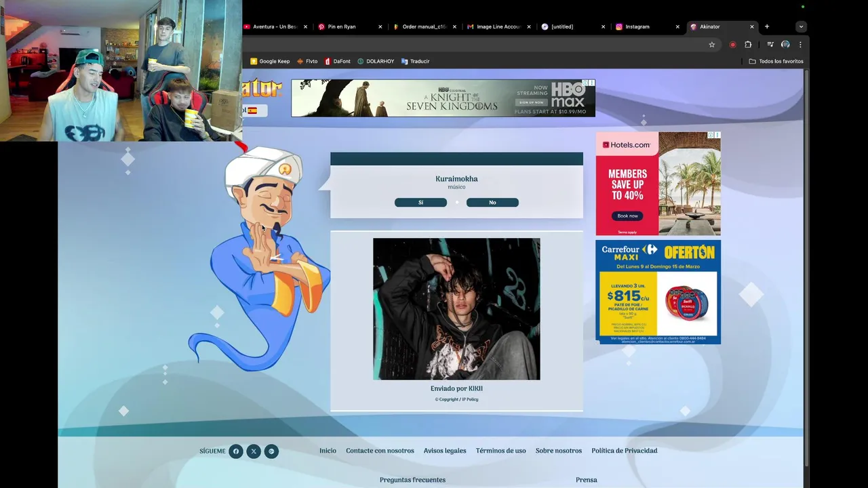
Task: Open the Preguntas frecuentes link
Action: coord(412,480)
